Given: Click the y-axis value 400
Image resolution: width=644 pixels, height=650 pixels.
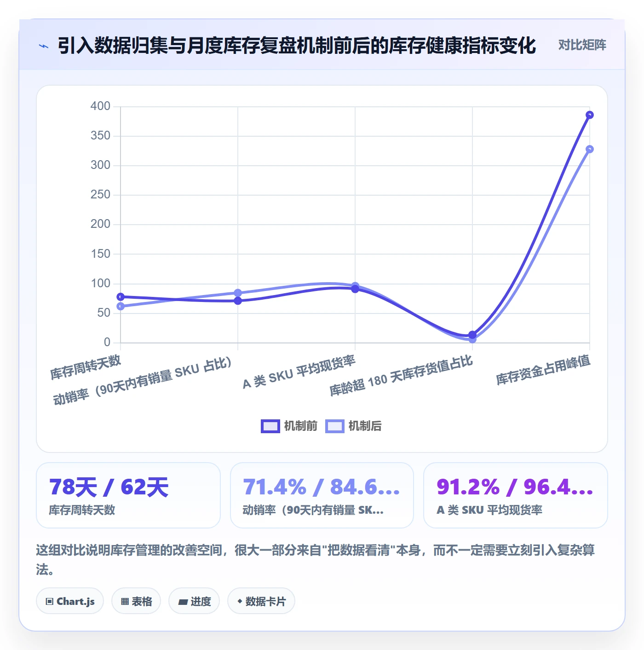Looking at the screenshot, I should pyautogui.click(x=100, y=106).
